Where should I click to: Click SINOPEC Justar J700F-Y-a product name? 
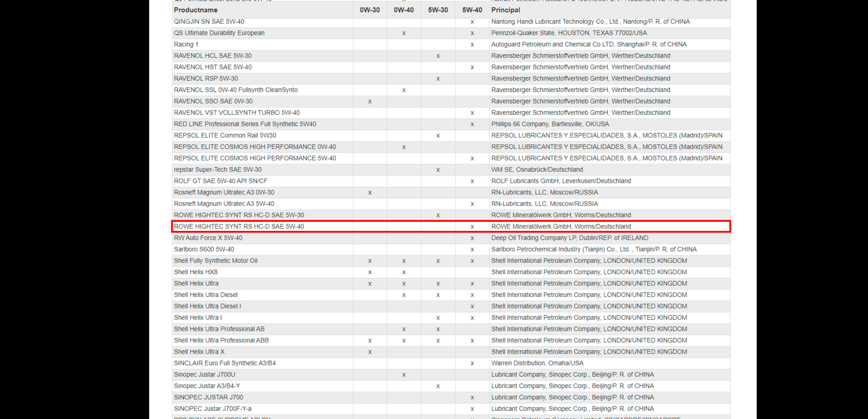213,409
